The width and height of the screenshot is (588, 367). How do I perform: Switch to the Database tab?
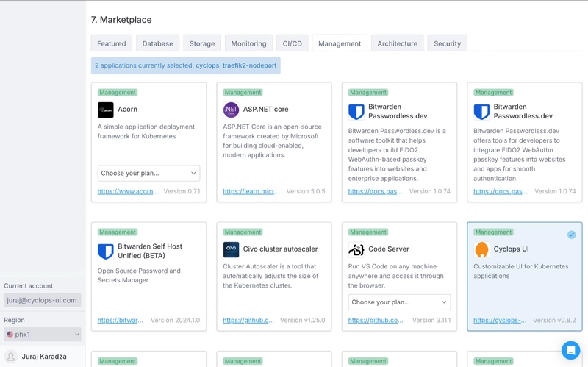157,43
